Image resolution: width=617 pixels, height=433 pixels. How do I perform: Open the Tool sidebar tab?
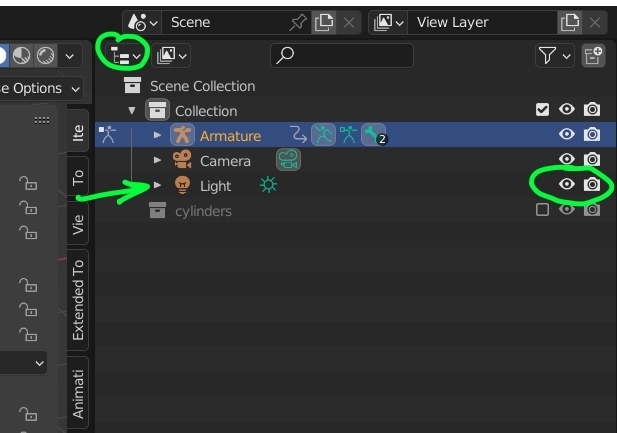click(x=78, y=178)
